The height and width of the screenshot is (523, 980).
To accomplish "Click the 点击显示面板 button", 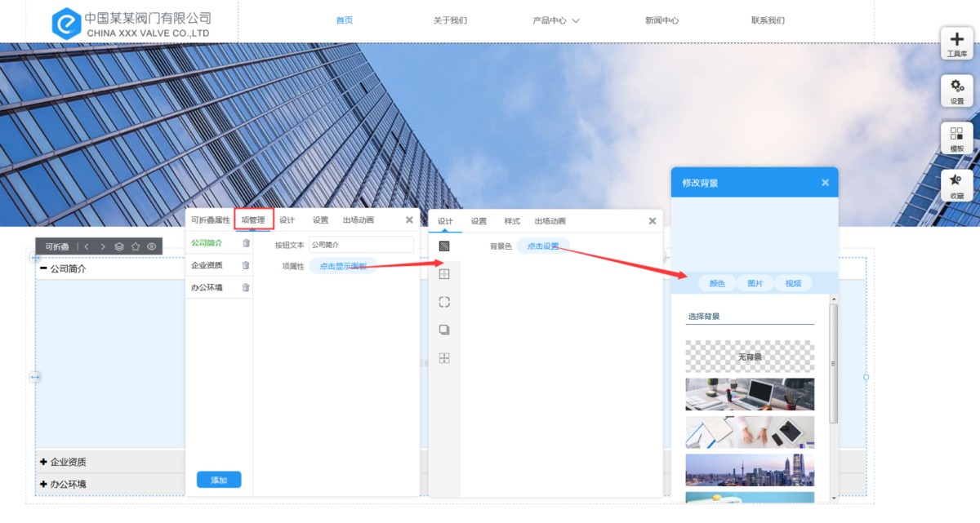I will tap(343, 266).
